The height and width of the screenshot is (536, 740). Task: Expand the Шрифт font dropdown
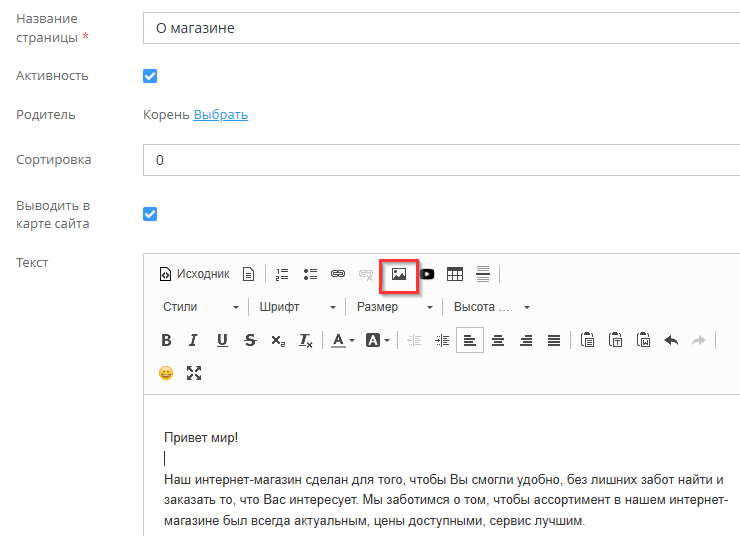(x=298, y=307)
